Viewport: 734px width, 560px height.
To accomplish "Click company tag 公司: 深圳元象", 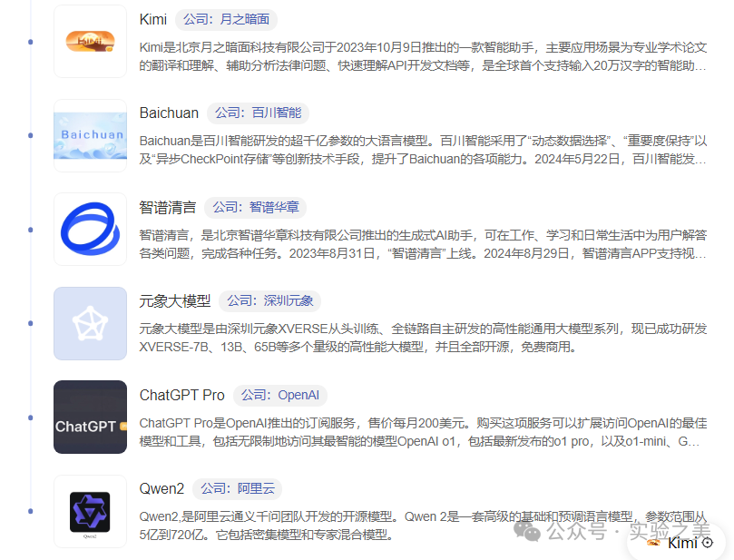I will point(270,301).
